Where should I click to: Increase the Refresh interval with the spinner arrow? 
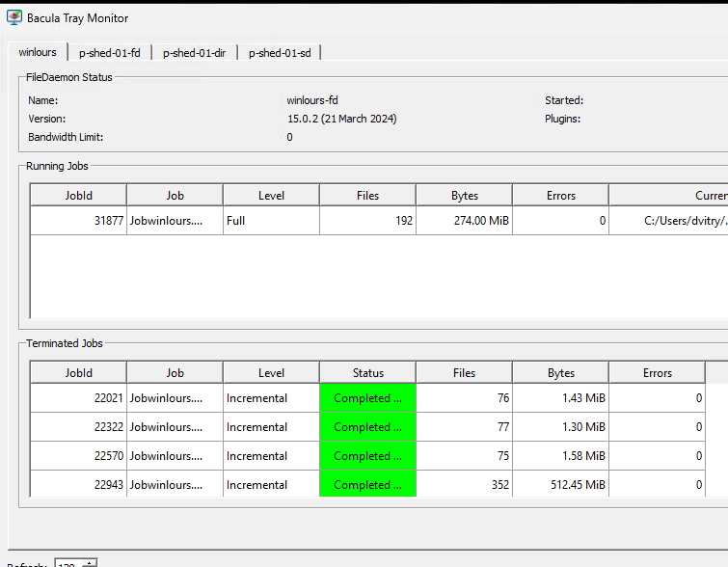coord(91,562)
